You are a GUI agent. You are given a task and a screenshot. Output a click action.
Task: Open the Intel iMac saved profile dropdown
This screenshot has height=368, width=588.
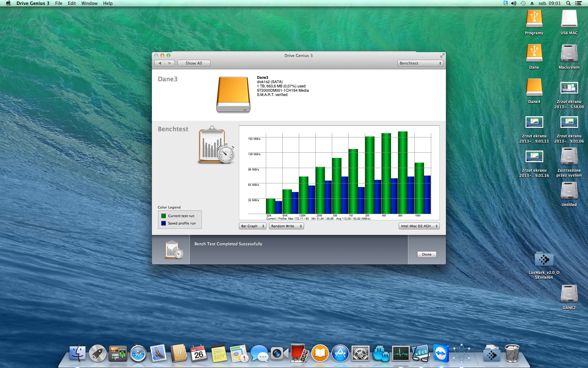(419, 226)
